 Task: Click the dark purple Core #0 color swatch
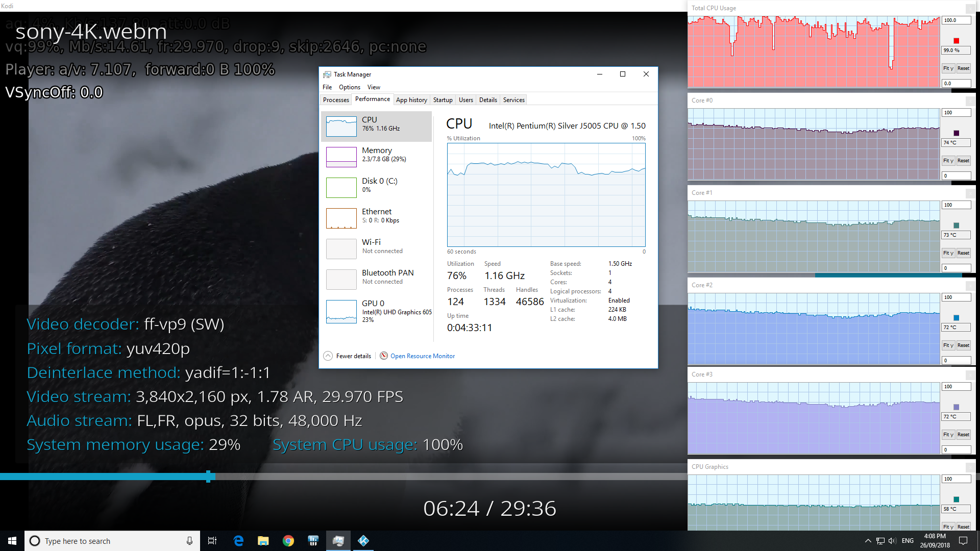coord(957,133)
